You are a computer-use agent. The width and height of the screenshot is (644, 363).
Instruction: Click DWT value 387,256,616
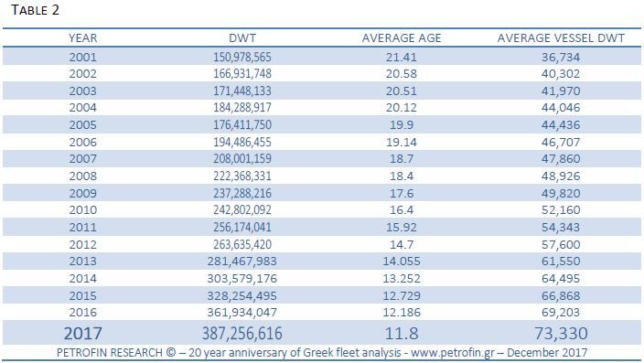pos(242,333)
